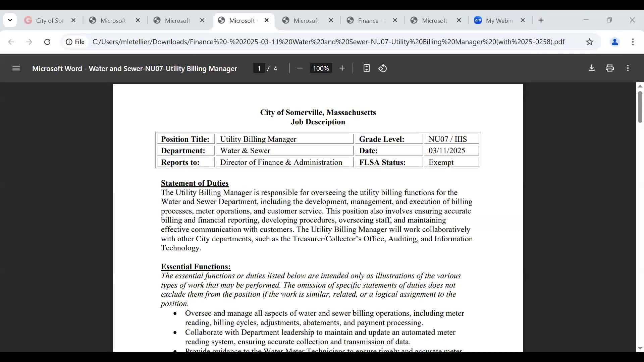Minimize the browser window
This screenshot has width=644, height=362.
(x=586, y=20)
